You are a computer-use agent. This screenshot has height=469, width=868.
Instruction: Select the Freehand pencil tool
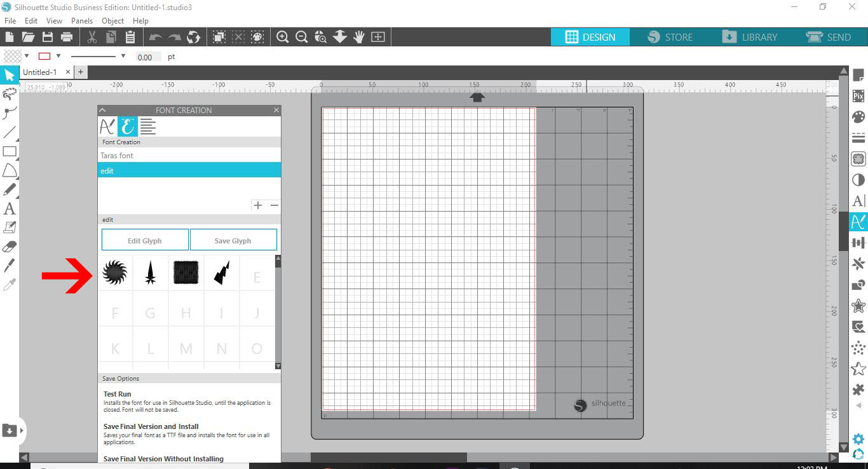(10, 189)
